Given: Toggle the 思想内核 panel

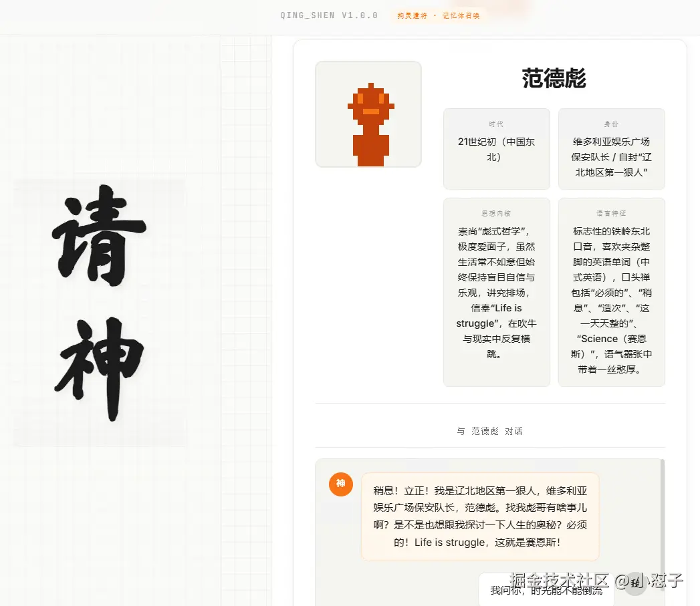Looking at the screenshot, I should click(x=496, y=291).
